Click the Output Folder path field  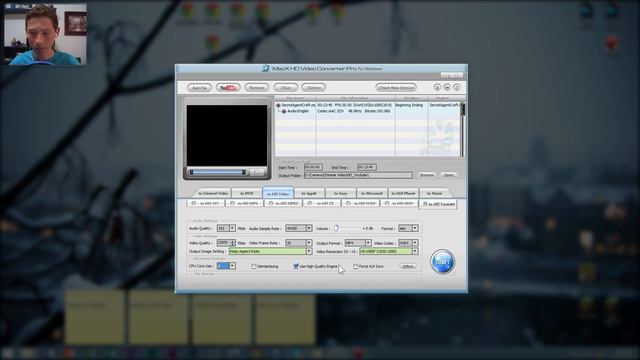(358, 175)
